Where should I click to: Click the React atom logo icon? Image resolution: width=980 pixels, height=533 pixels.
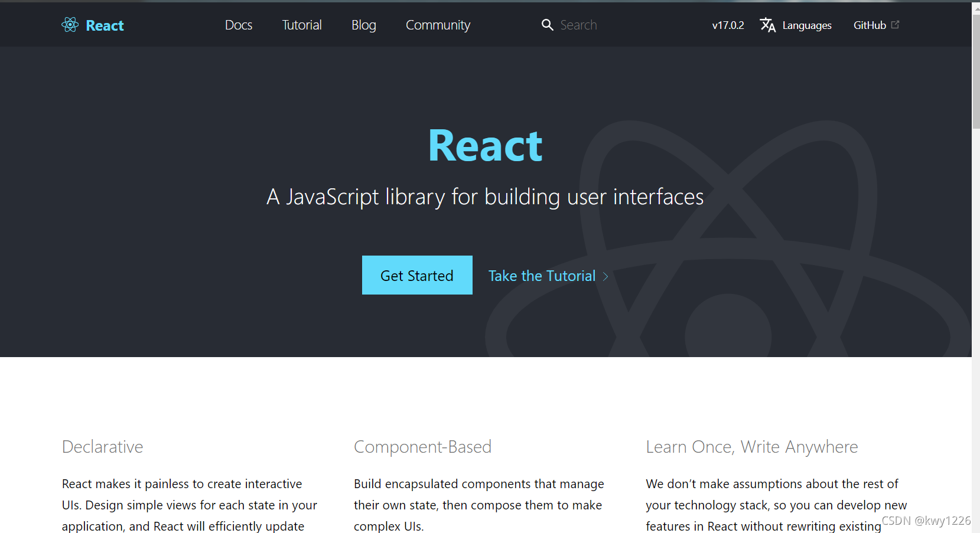70,25
